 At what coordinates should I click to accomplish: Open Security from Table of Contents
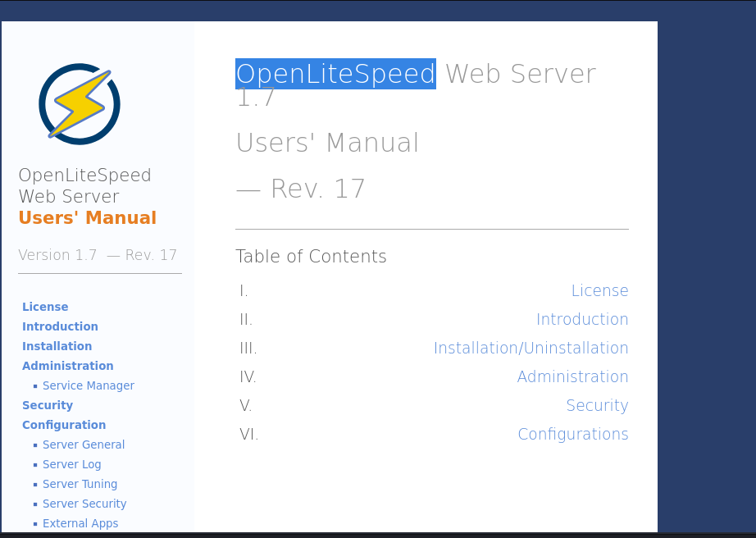(x=597, y=406)
